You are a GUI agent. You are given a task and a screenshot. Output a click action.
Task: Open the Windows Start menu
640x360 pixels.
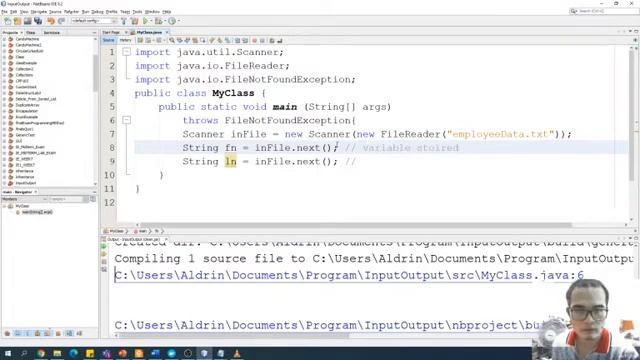point(7,353)
